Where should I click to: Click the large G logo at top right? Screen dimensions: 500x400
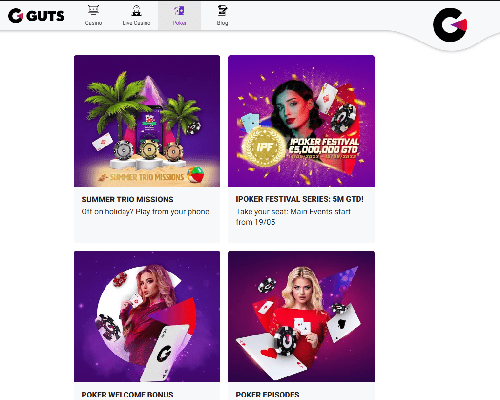(x=450, y=25)
